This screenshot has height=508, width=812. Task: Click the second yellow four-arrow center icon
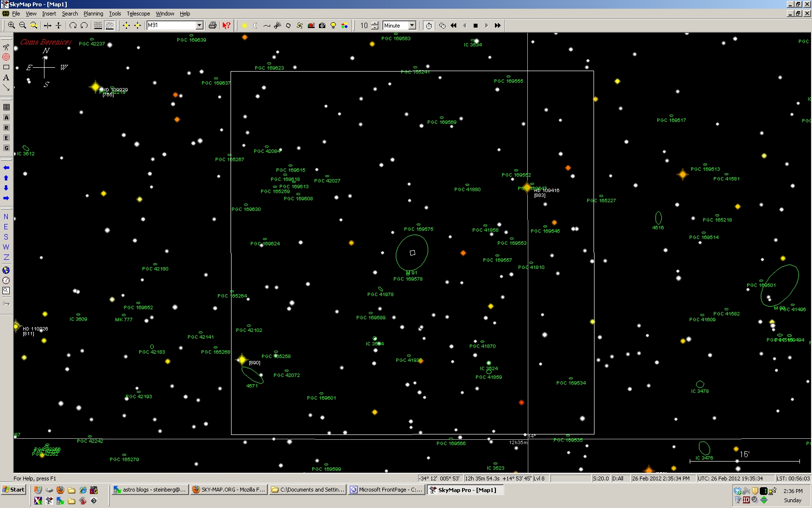pyautogui.click(x=137, y=25)
